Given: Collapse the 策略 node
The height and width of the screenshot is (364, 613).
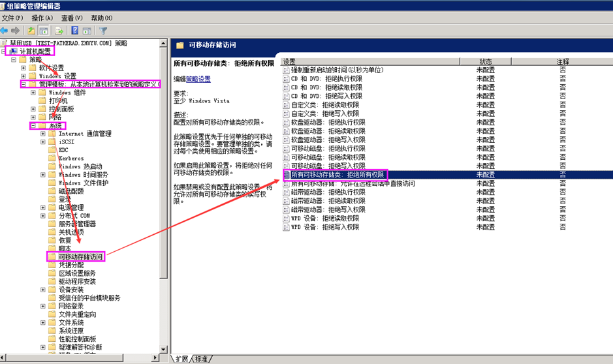Looking at the screenshot, I should 14,60.
